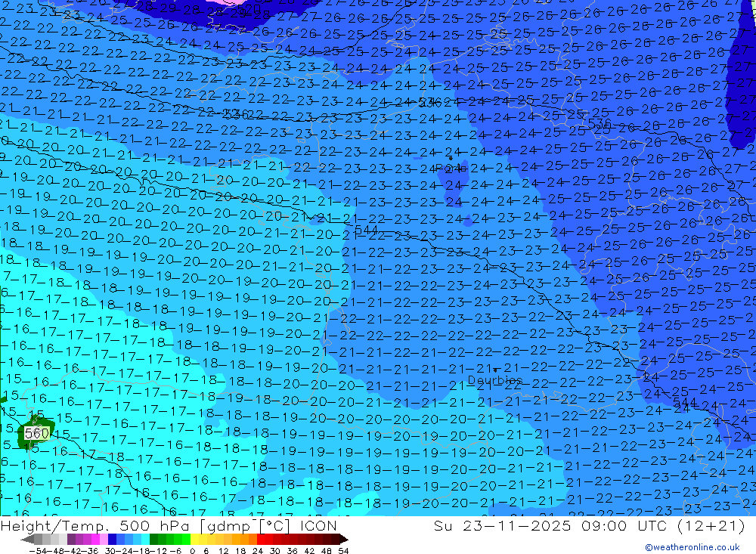This screenshot has width=756, height=554.
Task: Click the '(12+21)' forecast run label
Action: point(711,525)
